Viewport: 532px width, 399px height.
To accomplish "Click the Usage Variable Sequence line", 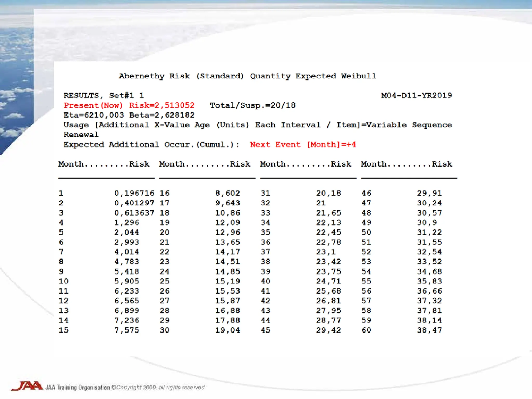I will point(257,125).
